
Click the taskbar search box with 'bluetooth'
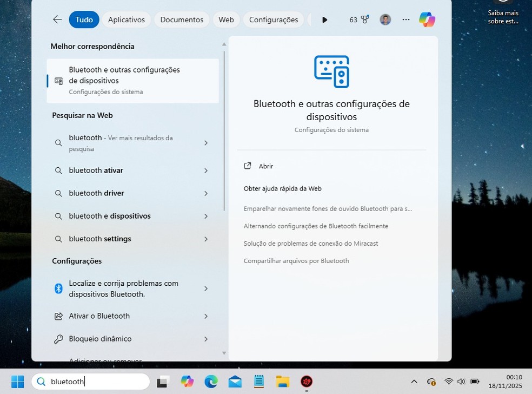tap(91, 382)
